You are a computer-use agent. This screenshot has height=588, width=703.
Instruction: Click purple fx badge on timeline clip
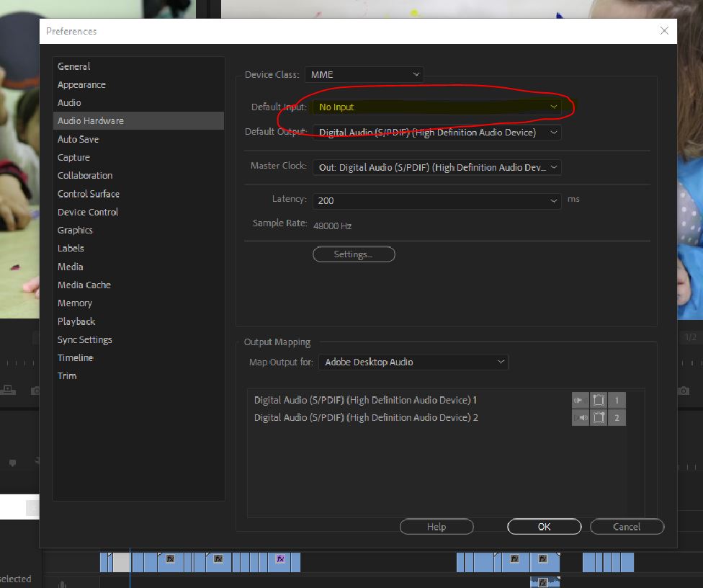tap(281, 559)
